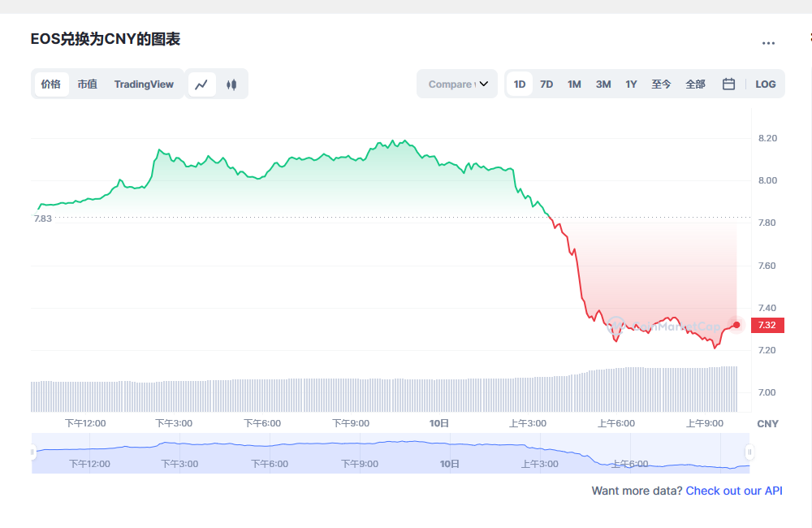This screenshot has width=812, height=528.
Task: Select the 3M time range
Action: 603,84
